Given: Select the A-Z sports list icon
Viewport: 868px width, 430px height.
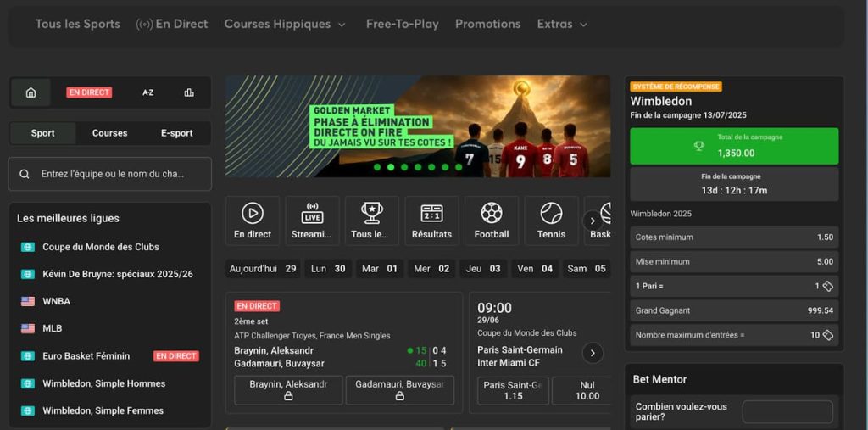Looking at the screenshot, I should coord(147,92).
